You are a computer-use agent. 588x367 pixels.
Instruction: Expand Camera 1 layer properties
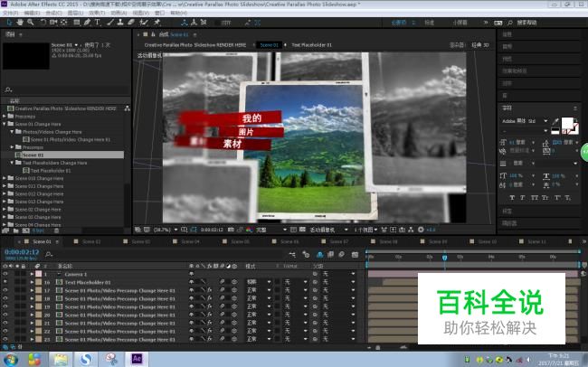pos(32,274)
